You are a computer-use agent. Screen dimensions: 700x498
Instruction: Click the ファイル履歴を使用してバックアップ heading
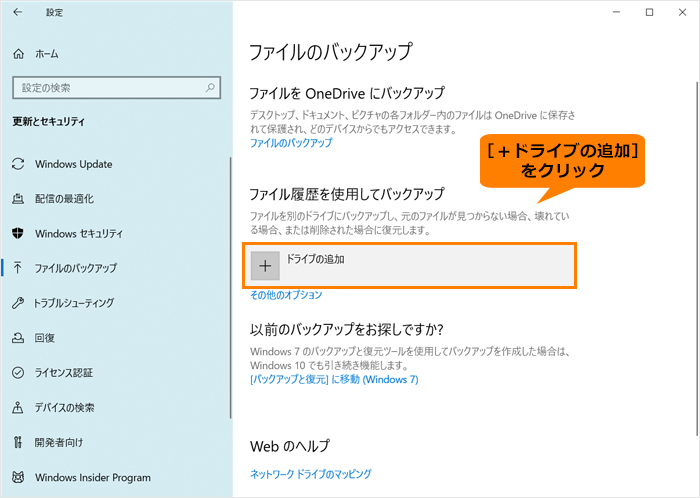click(x=346, y=194)
